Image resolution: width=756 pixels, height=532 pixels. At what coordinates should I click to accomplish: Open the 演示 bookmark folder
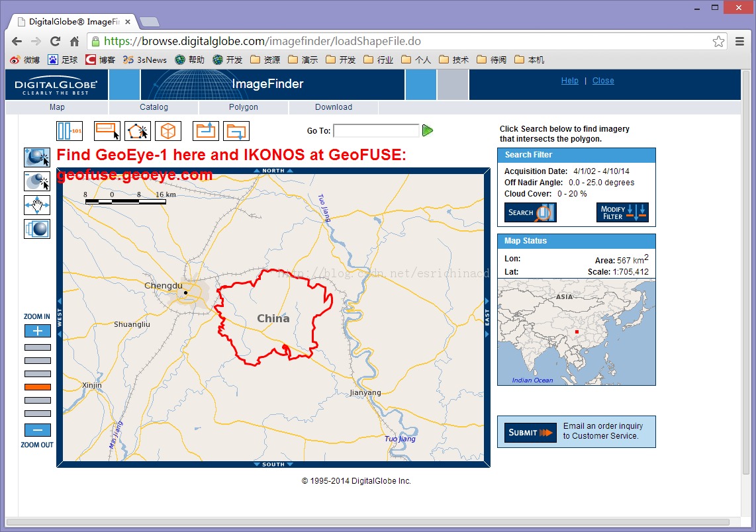pyautogui.click(x=303, y=60)
